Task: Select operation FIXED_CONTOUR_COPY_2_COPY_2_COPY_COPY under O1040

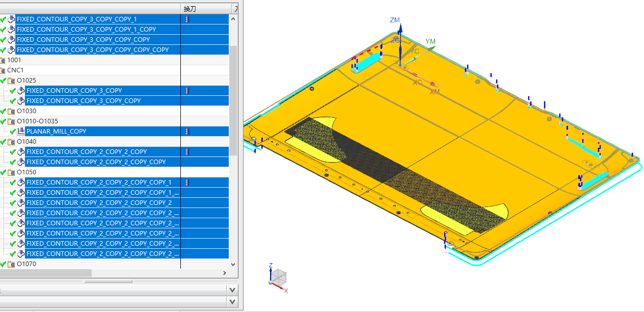Action: pyautogui.click(x=96, y=162)
